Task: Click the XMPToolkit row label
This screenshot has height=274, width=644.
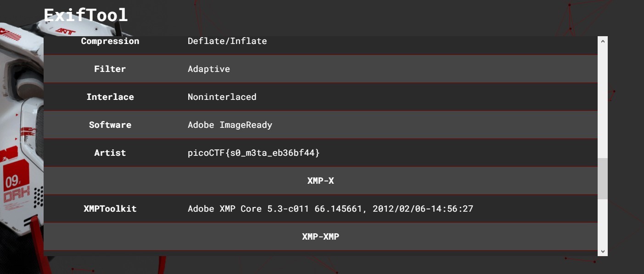Action: tap(110, 209)
